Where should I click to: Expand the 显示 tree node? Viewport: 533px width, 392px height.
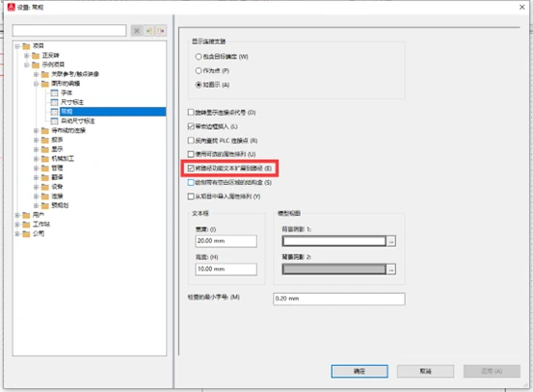(36, 149)
